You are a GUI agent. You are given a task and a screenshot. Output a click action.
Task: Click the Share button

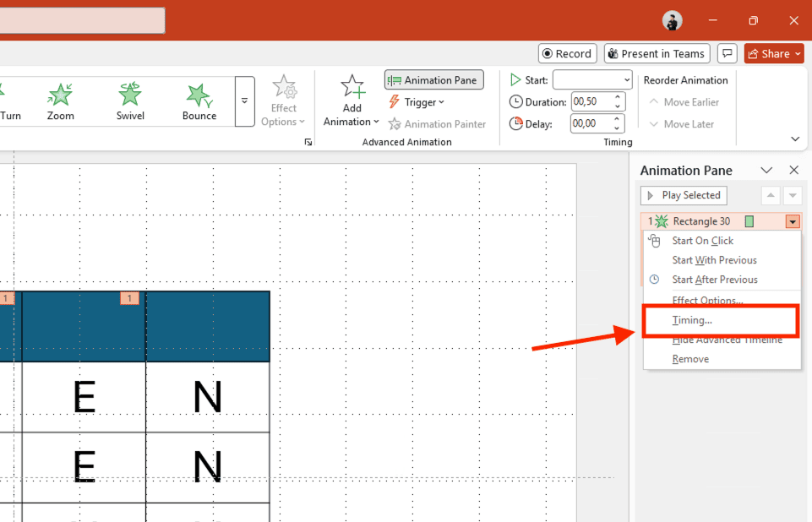click(x=774, y=53)
